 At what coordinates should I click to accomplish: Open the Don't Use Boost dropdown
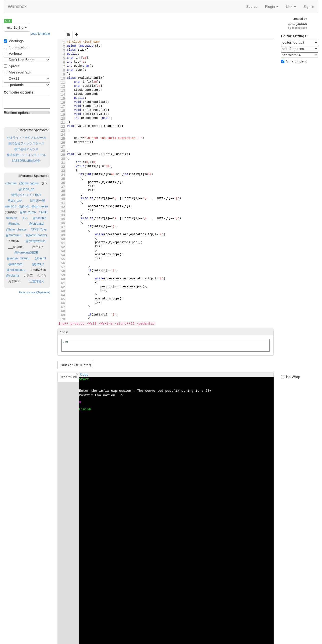(27, 60)
